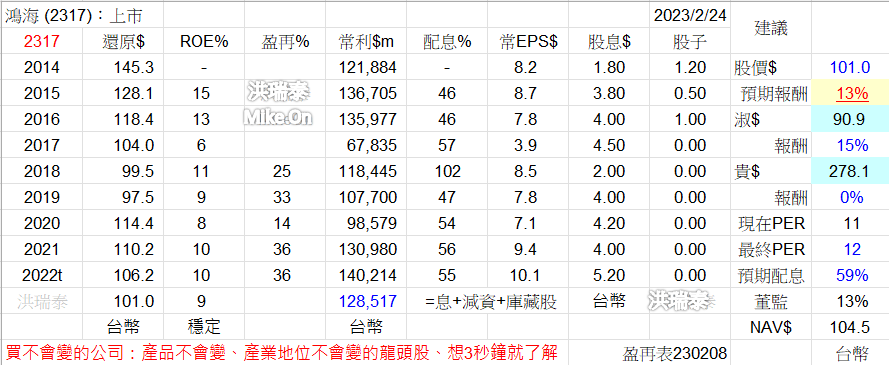Select the year 2015 row label
Image resolution: width=889 pixels, height=365 pixels.
(x=41, y=94)
